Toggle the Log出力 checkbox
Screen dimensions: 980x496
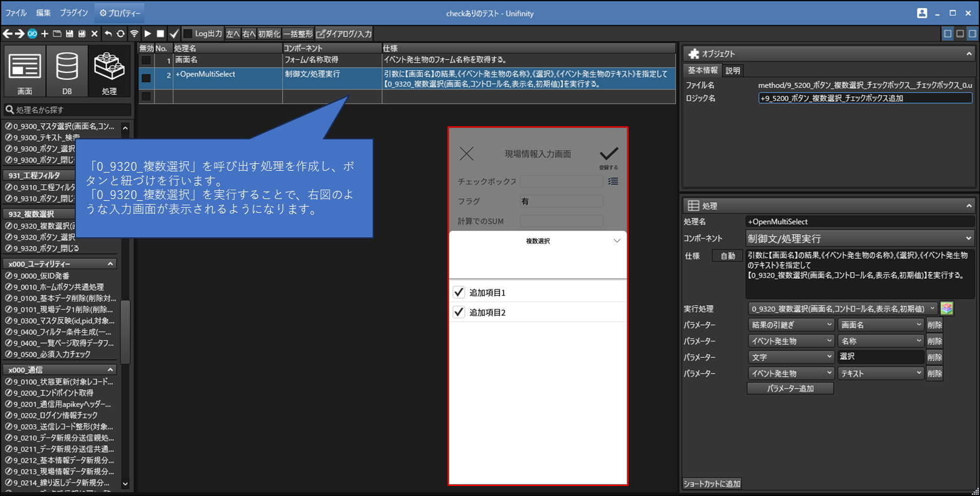(188, 34)
